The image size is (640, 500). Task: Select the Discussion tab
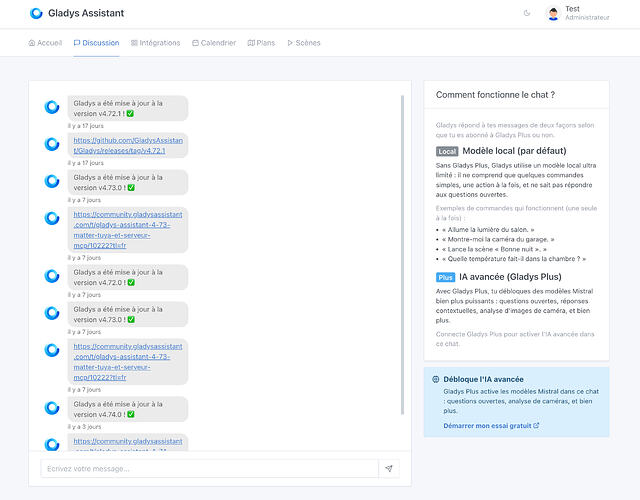pos(96,43)
